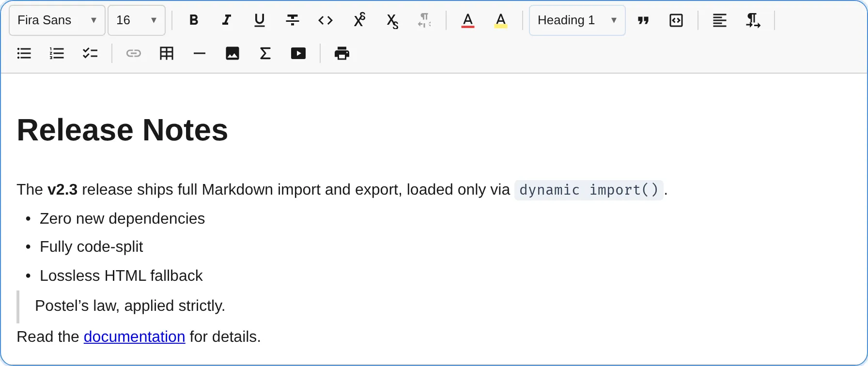Viewport: 868px width, 366px height.
Task: Insert a blockquote
Action: (x=643, y=20)
